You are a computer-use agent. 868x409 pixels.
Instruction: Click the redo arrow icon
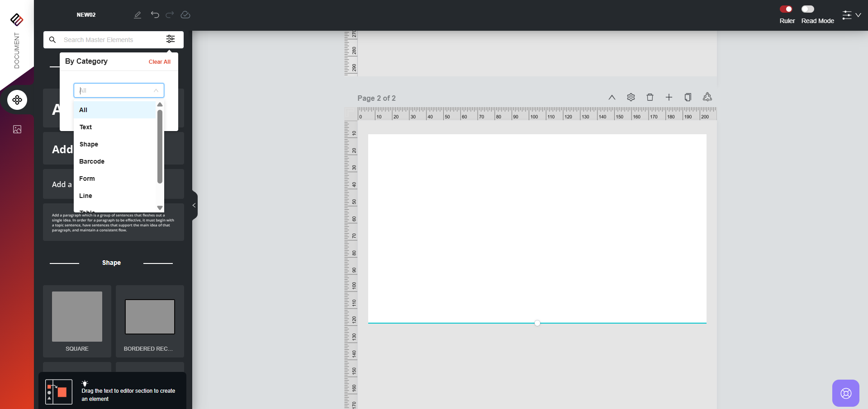[x=170, y=15]
